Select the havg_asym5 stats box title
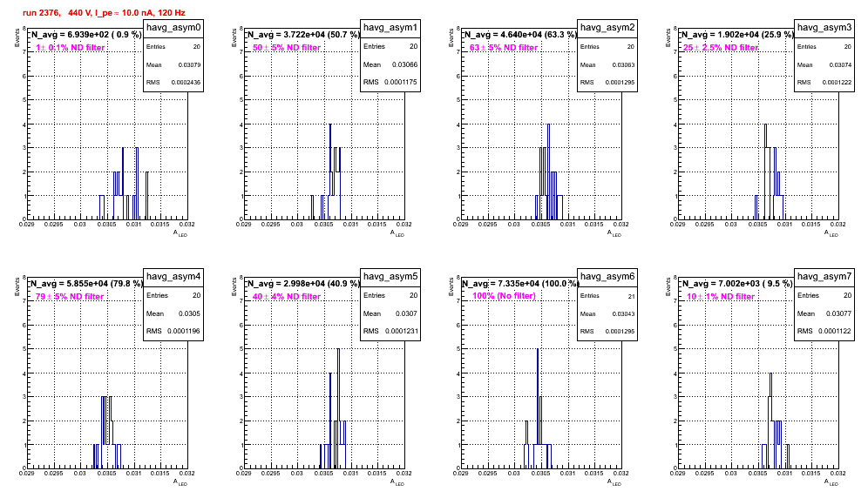 click(x=390, y=277)
